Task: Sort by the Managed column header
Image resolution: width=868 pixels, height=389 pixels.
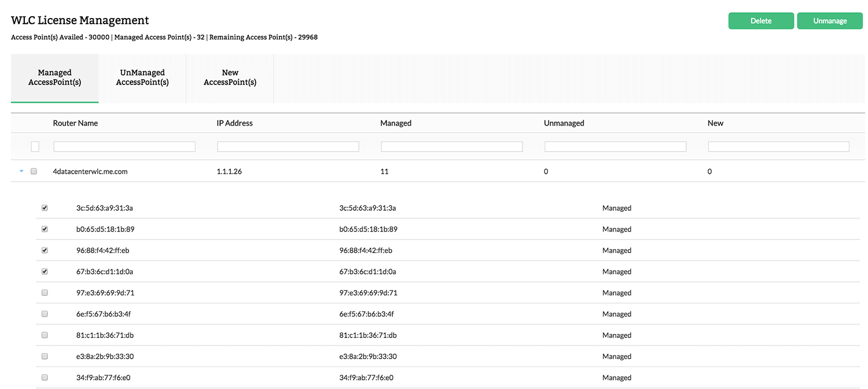Action: [396, 123]
